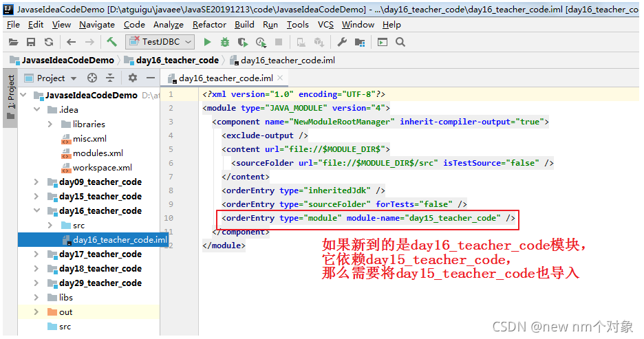This screenshot has width=644, height=339.
Task: Click the Stop square icon
Action: click(279, 42)
